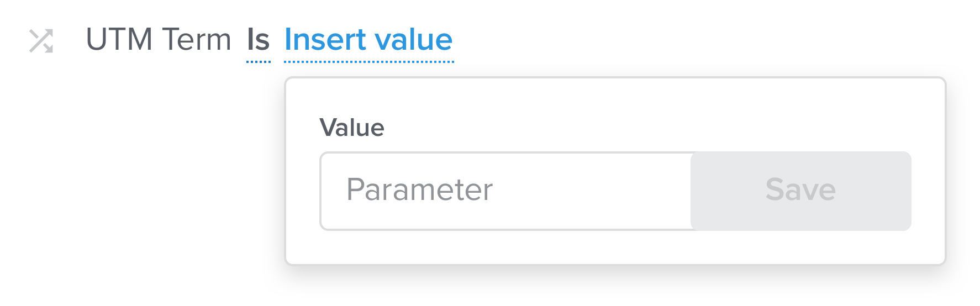This screenshot has height=306, width=980.
Task: Click the Save button
Action: point(800,191)
